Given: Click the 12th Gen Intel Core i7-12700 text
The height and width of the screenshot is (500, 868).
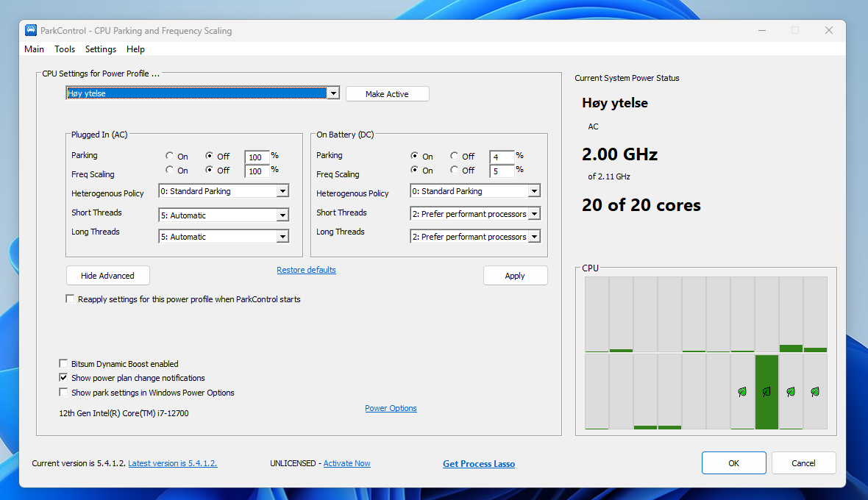Looking at the screenshot, I should pyautogui.click(x=124, y=413).
